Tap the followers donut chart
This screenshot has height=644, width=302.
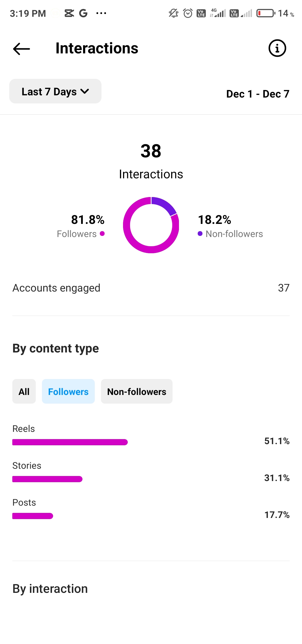tap(151, 225)
